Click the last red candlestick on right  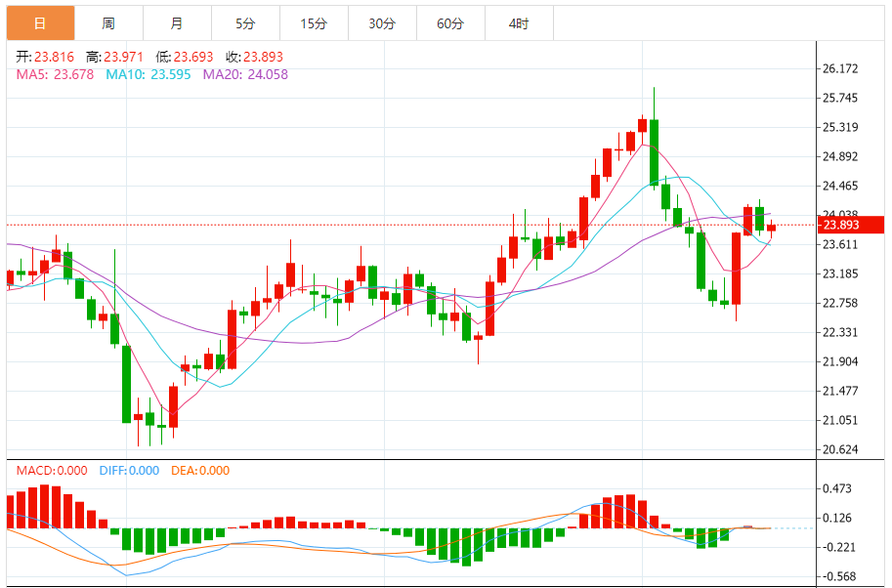[x=771, y=228]
